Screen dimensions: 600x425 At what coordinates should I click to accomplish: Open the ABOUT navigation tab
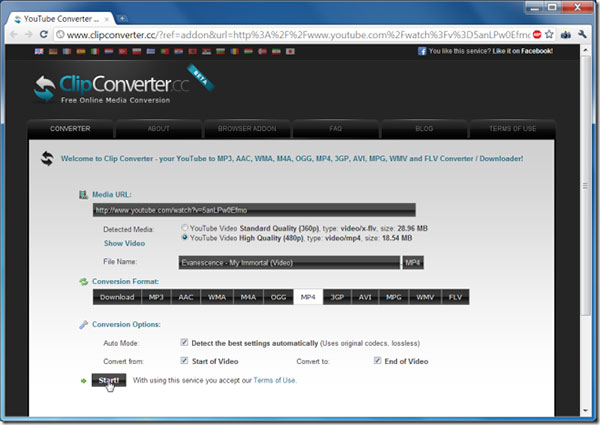tap(158, 129)
